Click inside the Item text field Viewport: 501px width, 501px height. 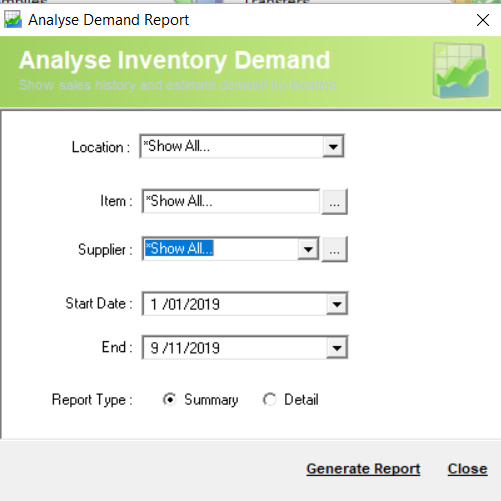[231, 201]
